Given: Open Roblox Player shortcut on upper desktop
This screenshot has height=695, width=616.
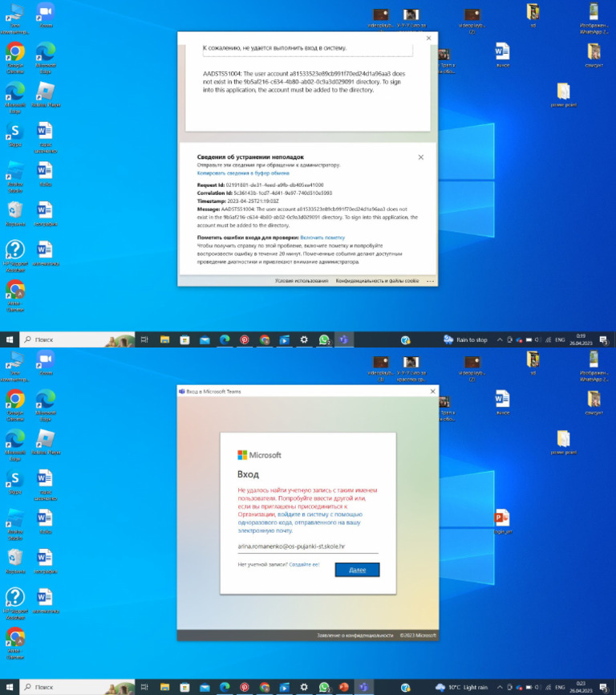Looking at the screenshot, I should coord(46,95).
